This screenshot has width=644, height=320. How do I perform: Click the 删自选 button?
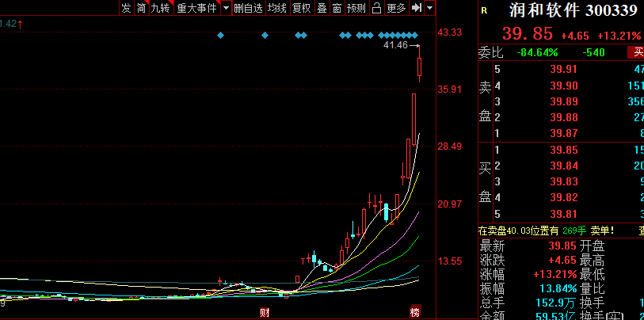(248, 8)
